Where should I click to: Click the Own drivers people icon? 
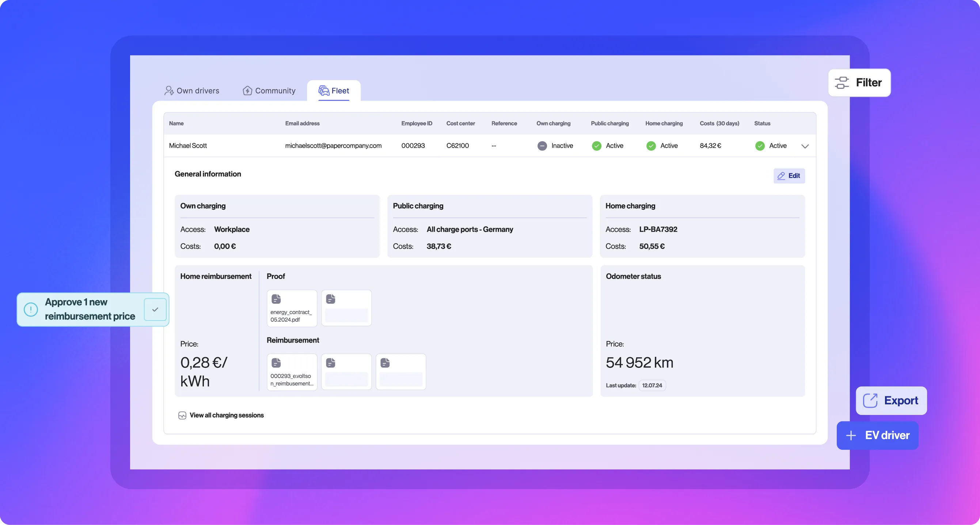[169, 91]
